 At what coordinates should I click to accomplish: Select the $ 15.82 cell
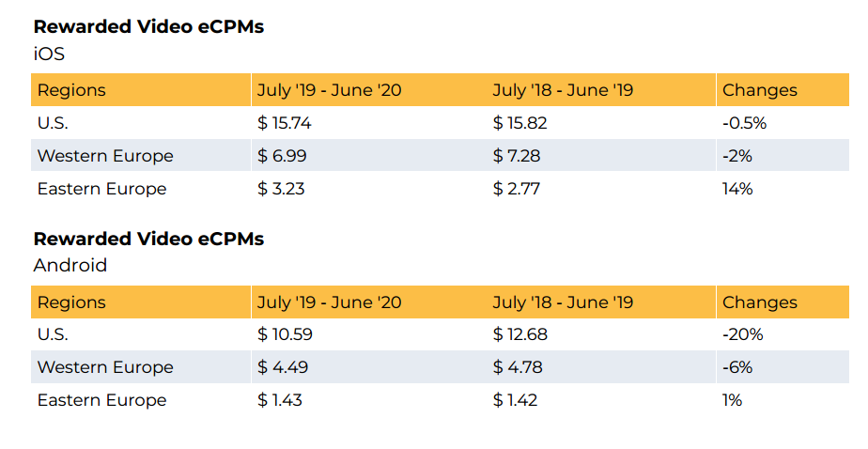(519, 123)
